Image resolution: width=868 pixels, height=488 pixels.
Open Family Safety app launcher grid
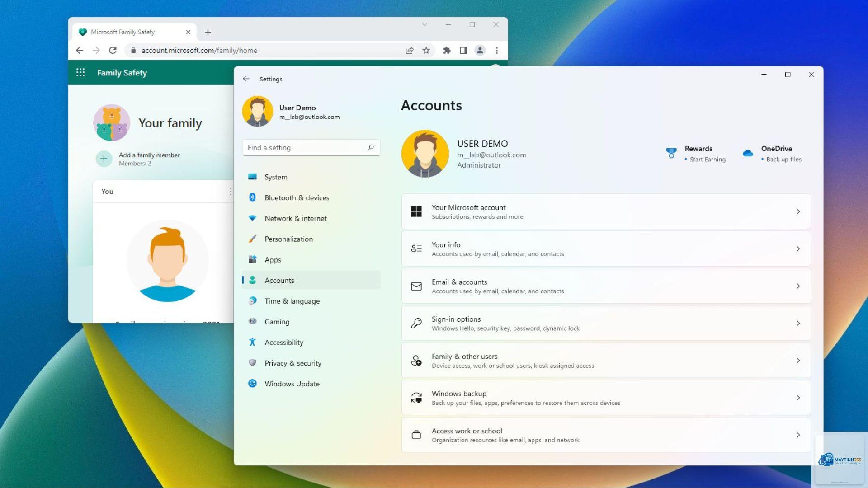pos(80,72)
